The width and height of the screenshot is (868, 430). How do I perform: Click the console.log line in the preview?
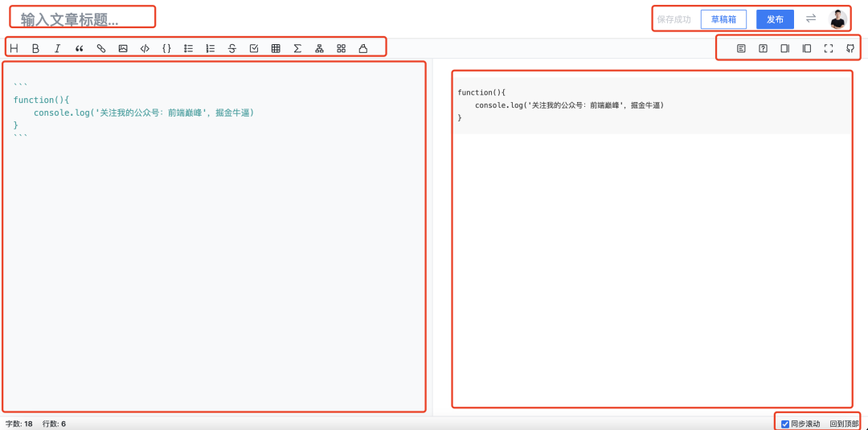[x=569, y=104]
